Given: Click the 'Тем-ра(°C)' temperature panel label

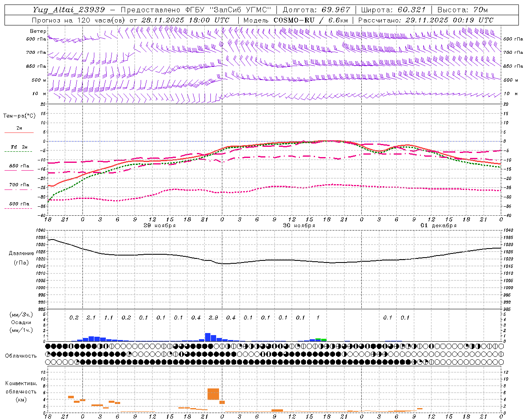Looking at the screenshot, I should pos(19,116).
